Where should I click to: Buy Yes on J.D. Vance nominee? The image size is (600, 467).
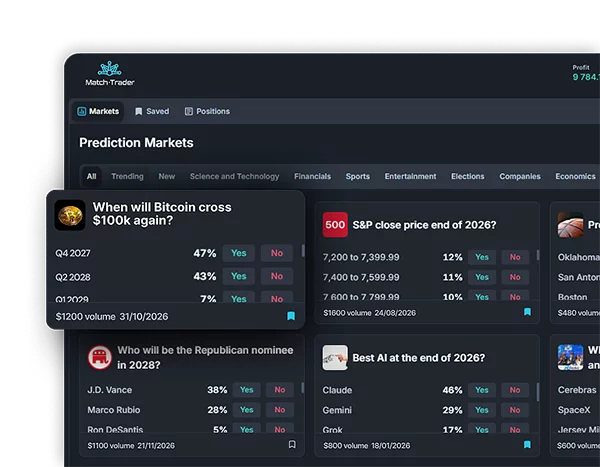(247, 390)
